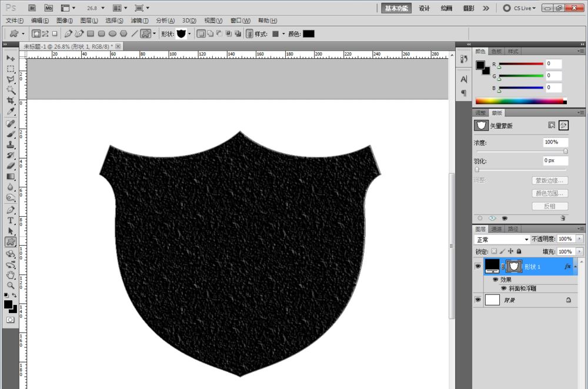
Task: Select the Lasso tool
Action: [x=11, y=79]
